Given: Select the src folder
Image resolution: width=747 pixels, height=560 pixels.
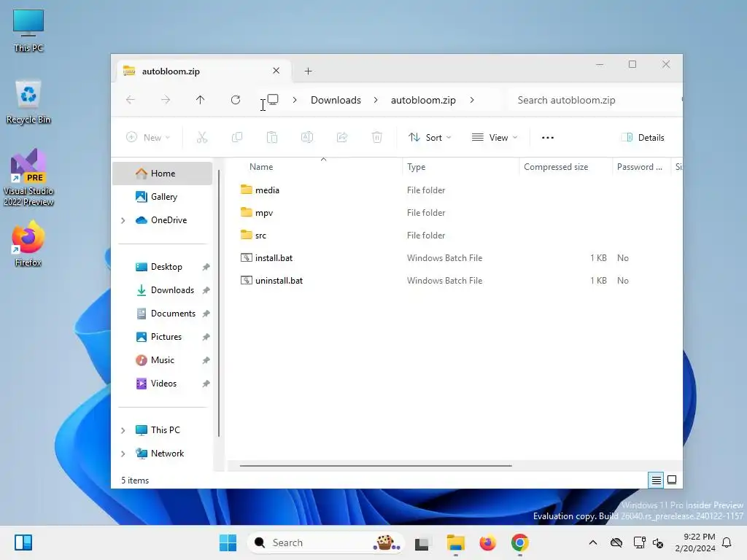Looking at the screenshot, I should tap(253, 236).
